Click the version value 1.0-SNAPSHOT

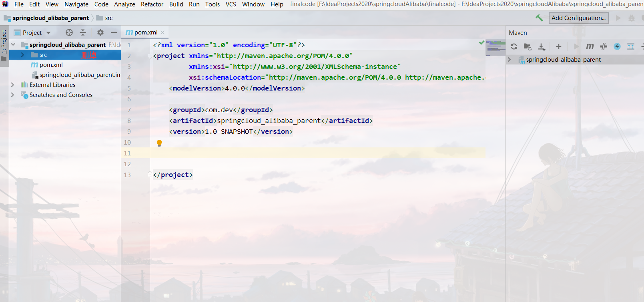pyautogui.click(x=229, y=132)
